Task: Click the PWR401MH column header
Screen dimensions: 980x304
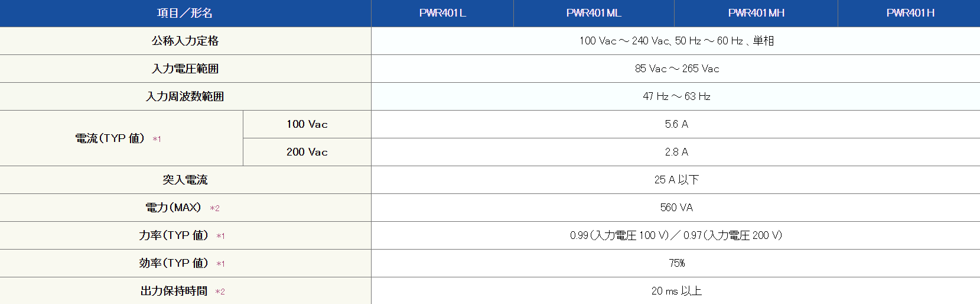Action: (x=756, y=13)
